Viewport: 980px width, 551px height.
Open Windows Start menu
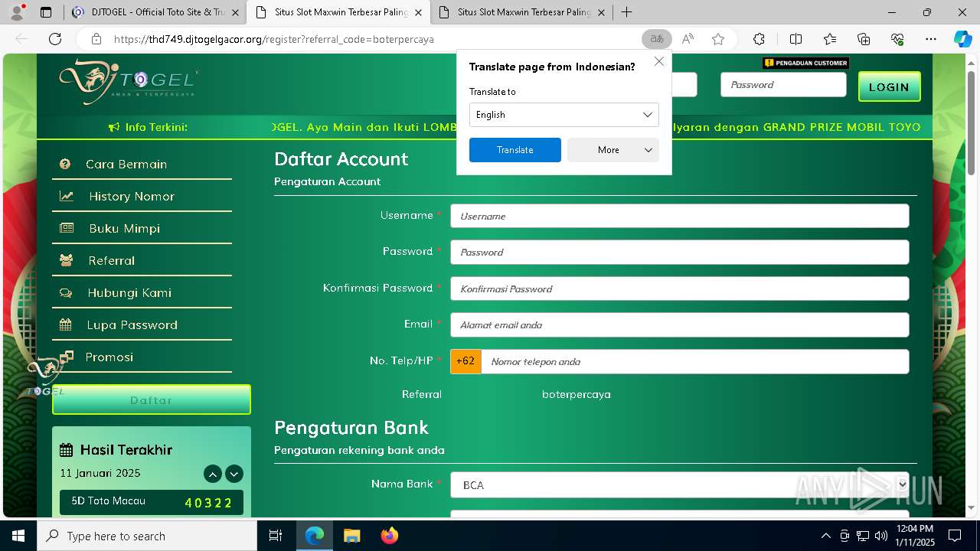[x=18, y=536]
